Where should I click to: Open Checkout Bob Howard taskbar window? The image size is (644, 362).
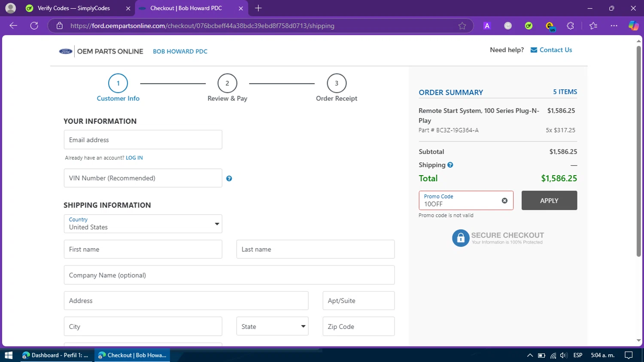pos(132,355)
